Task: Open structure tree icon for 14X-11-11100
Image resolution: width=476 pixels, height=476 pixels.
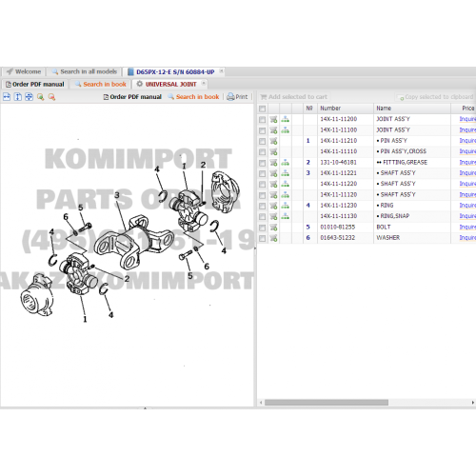Action: point(285,130)
